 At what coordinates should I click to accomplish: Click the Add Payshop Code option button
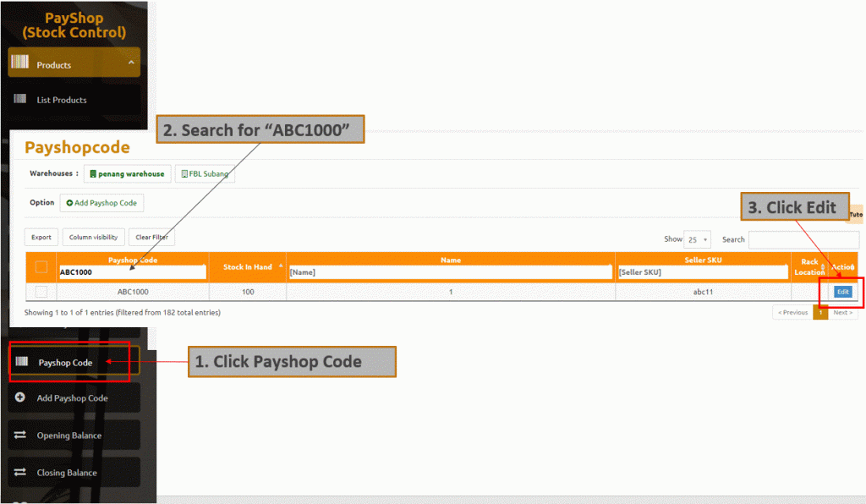101,203
